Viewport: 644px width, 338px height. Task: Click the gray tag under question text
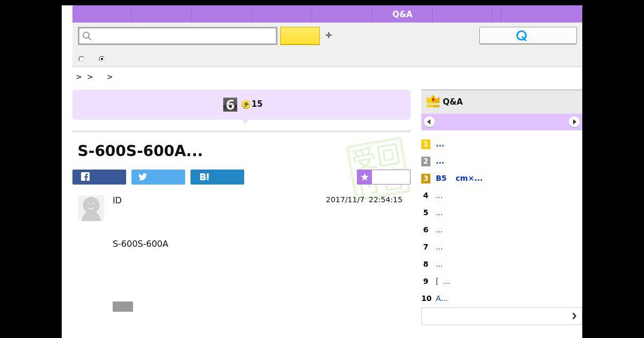[123, 306]
